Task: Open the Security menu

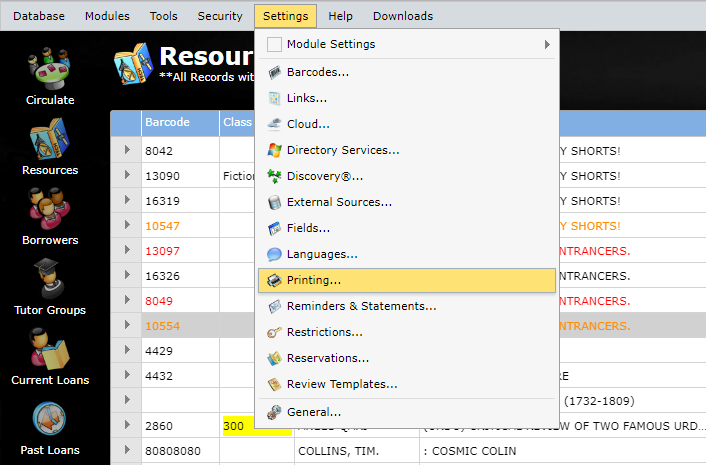Action: [220, 16]
